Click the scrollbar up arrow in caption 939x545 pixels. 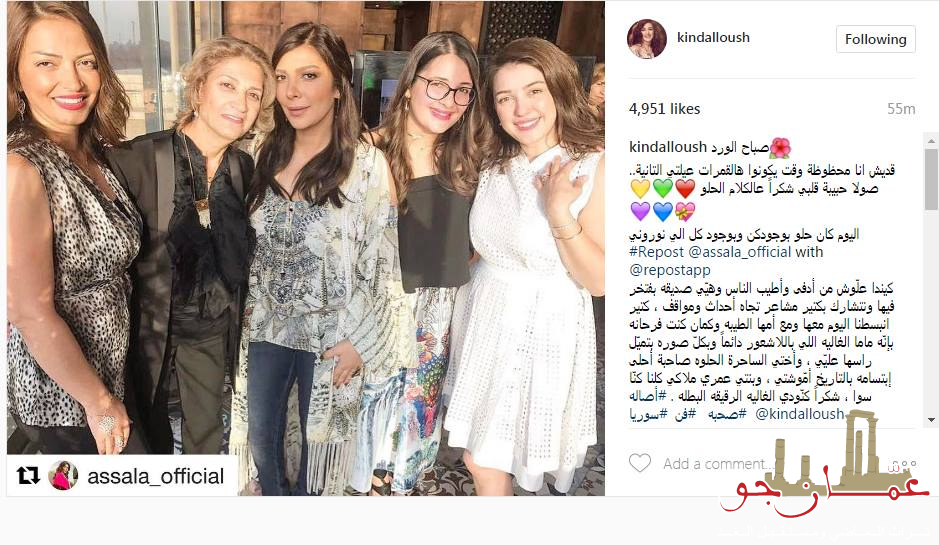point(931,141)
